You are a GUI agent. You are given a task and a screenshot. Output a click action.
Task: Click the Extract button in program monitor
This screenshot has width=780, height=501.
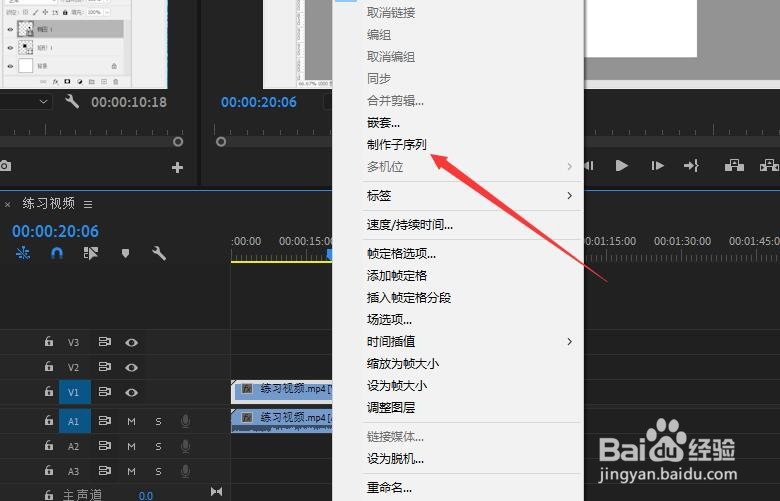(769, 165)
